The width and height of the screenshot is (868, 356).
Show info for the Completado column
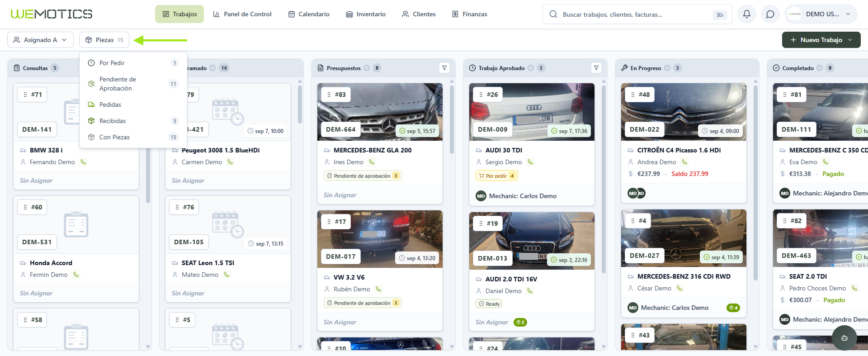pos(820,68)
